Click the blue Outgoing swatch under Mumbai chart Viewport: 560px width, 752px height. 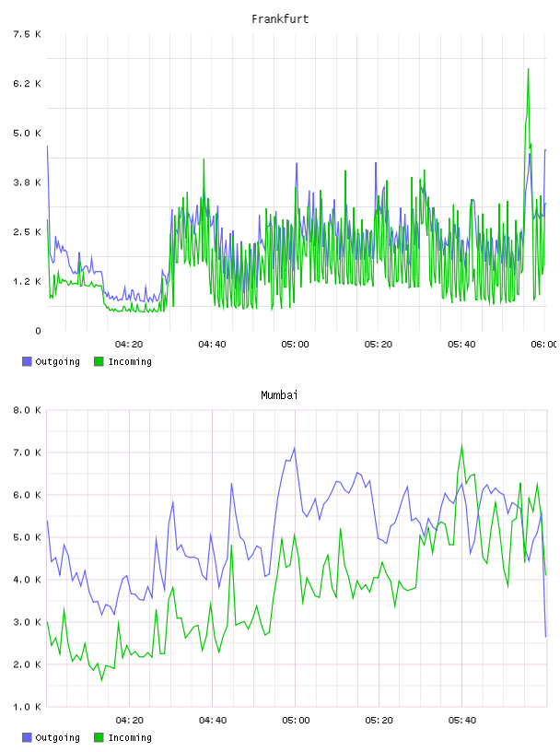click(27, 737)
